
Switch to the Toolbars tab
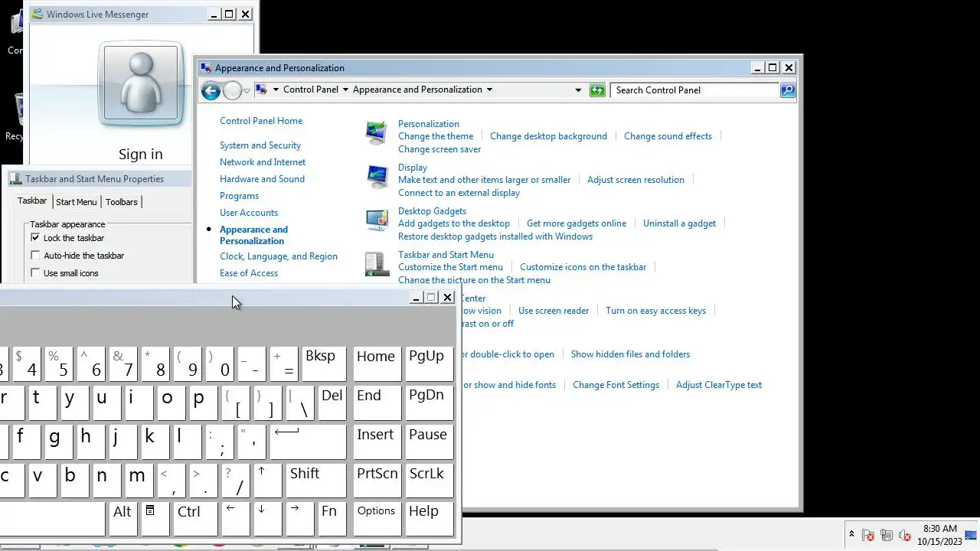pos(122,202)
